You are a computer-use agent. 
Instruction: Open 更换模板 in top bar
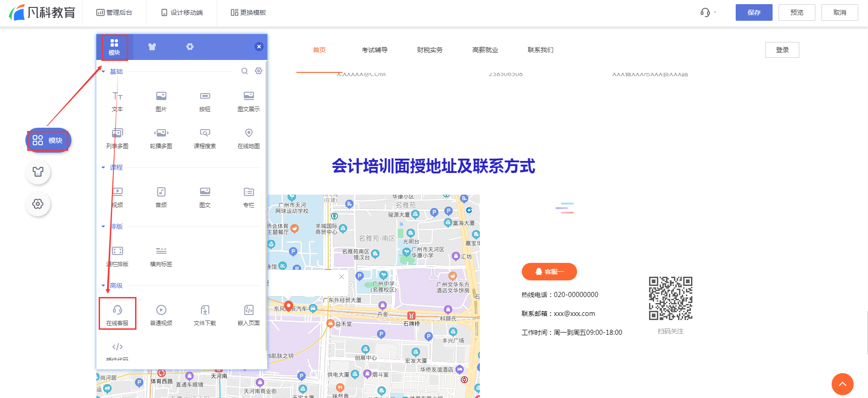pos(248,12)
